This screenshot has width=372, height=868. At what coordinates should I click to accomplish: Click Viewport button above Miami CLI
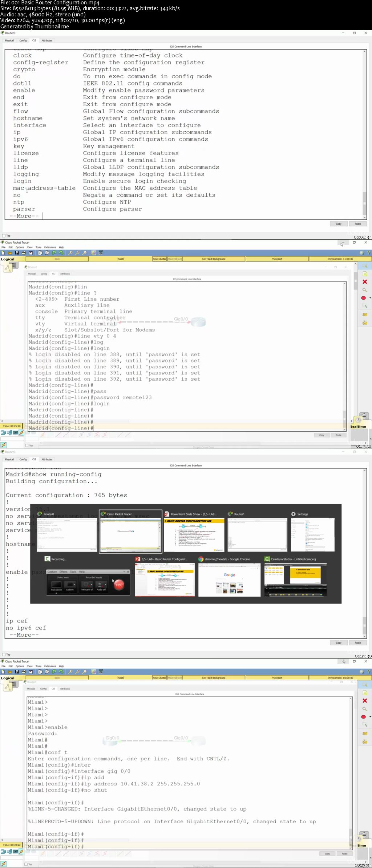click(277, 678)
